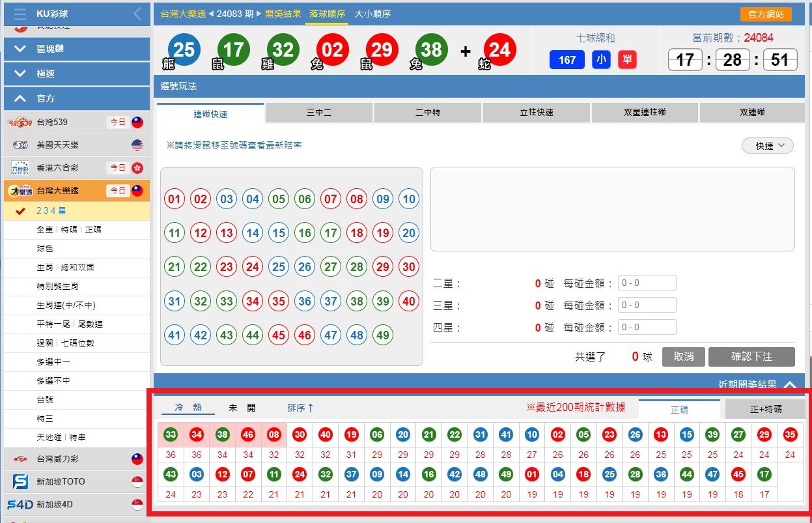Switch to the 正碼 statistics tab

point(680,409)
